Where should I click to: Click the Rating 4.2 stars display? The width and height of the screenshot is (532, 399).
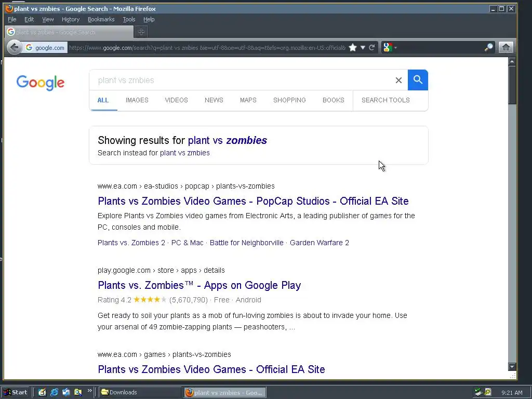(150, 300)
